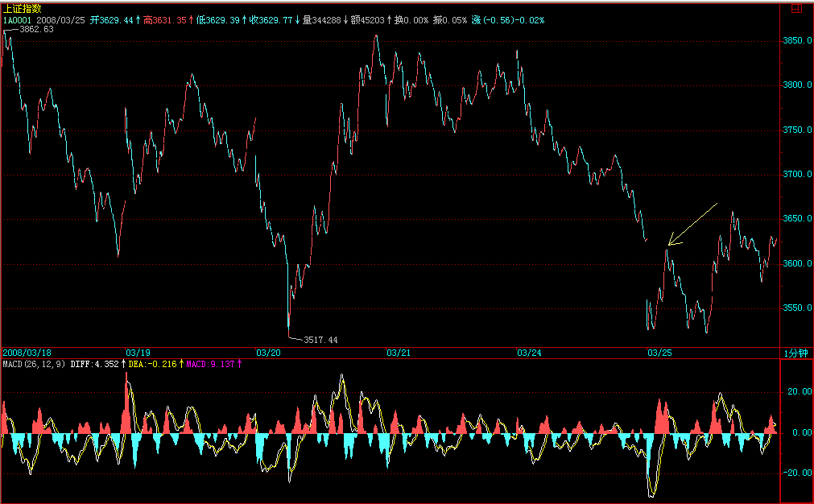Jump to the 03/20 date marker
The image size is (814, 504).
coord(268,353)
